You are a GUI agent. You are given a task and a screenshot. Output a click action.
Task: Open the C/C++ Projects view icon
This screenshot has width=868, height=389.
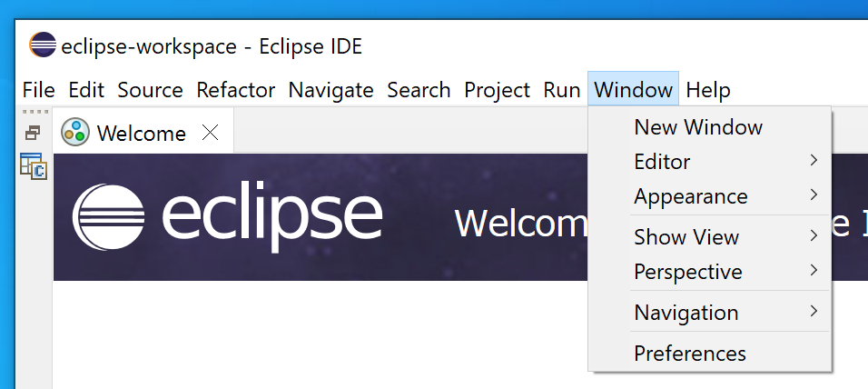[34, 166]
